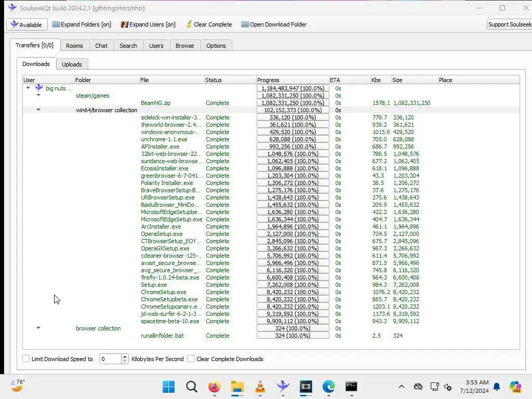Select OperaGXSetup.exe file

click(165, 248)
